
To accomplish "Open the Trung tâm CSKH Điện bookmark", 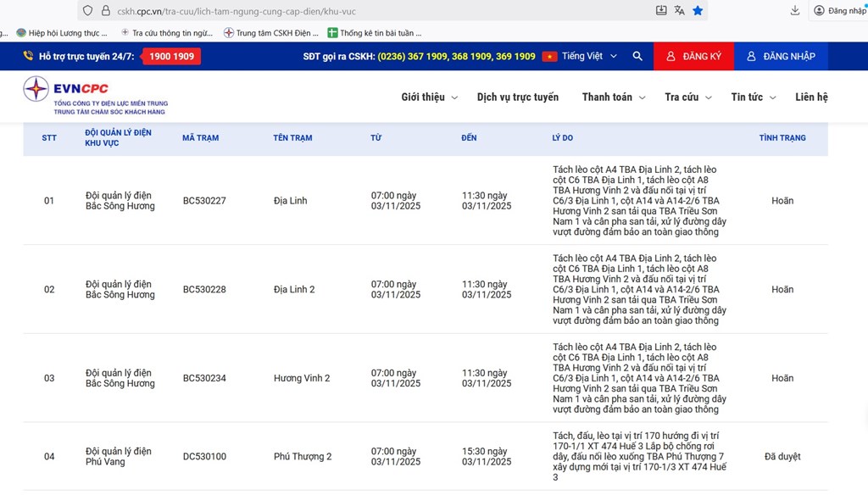I will point(271,33).
